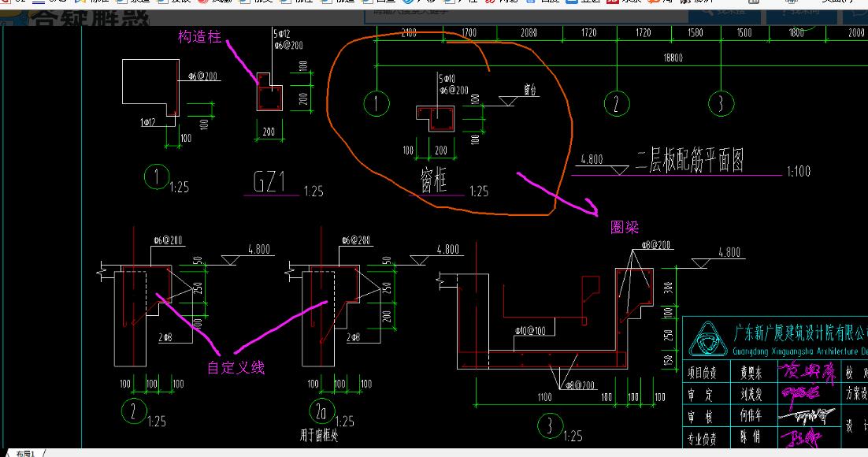Click the 1:25 scale next to GZ1

point(313,191)
